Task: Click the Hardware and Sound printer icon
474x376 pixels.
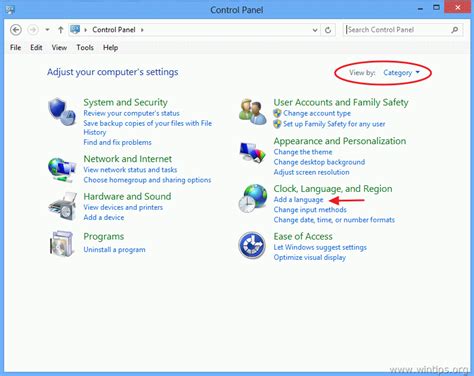Action: tap(63, 206)
